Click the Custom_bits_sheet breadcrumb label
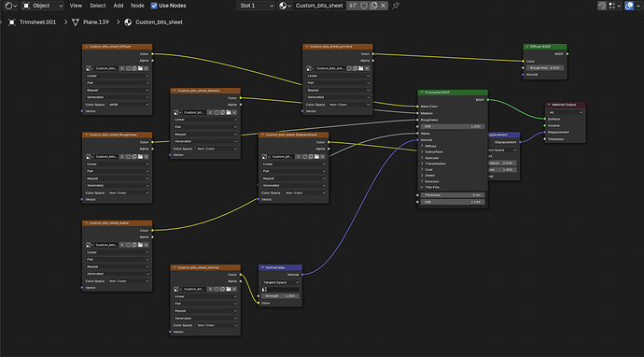The image size is (644, 357). tap(159, 22)
